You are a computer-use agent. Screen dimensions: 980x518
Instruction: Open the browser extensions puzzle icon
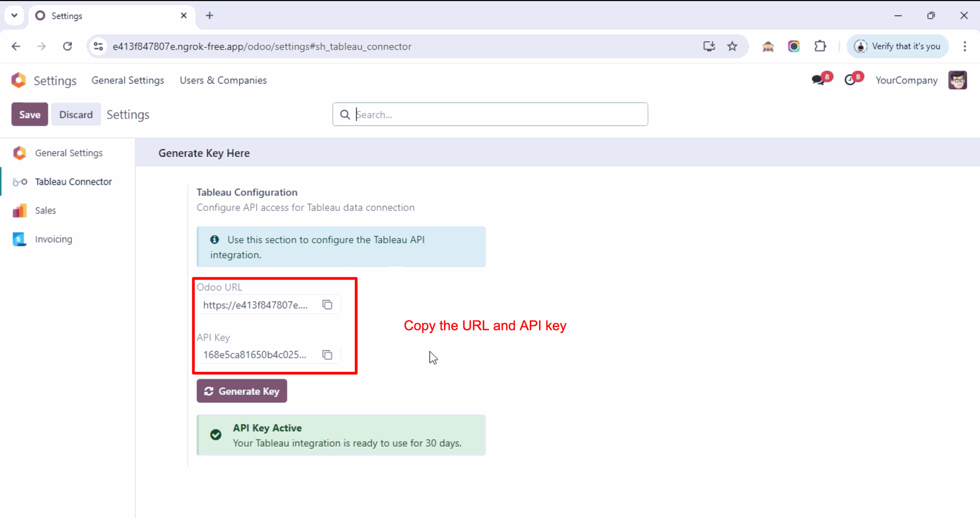[x=820, y=46]
